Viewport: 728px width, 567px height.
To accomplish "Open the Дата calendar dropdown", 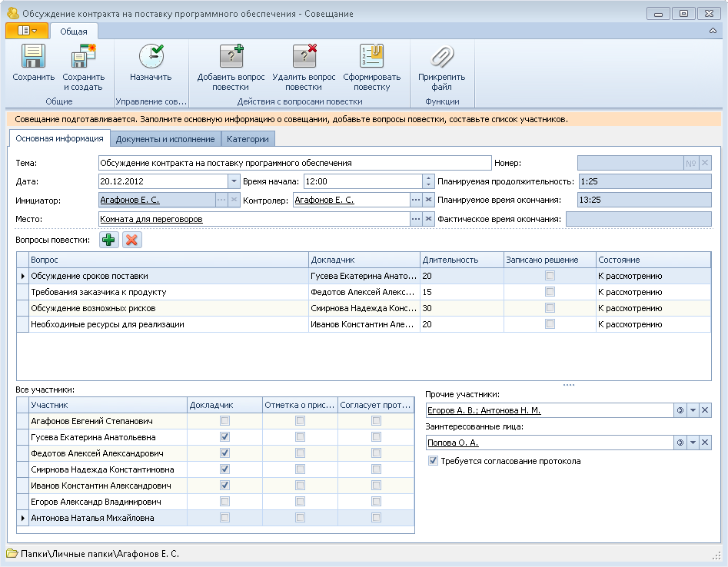I will [x=234, y=181].
